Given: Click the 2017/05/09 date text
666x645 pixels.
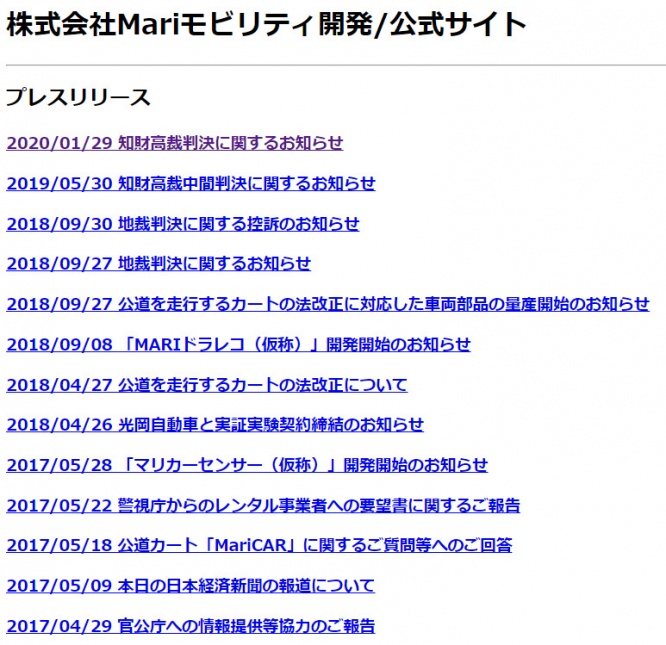Looking at the screenshot, I should point(58,586).
